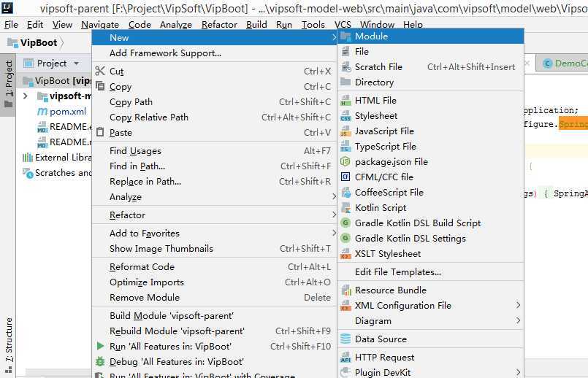
Task: Click the Copy icon in context menu
Action: tap(100, 86)
